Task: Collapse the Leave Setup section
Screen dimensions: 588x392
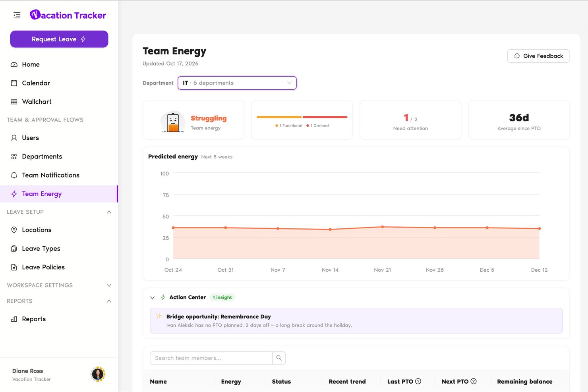Action: pyautogui.click(x=109, y=212)
